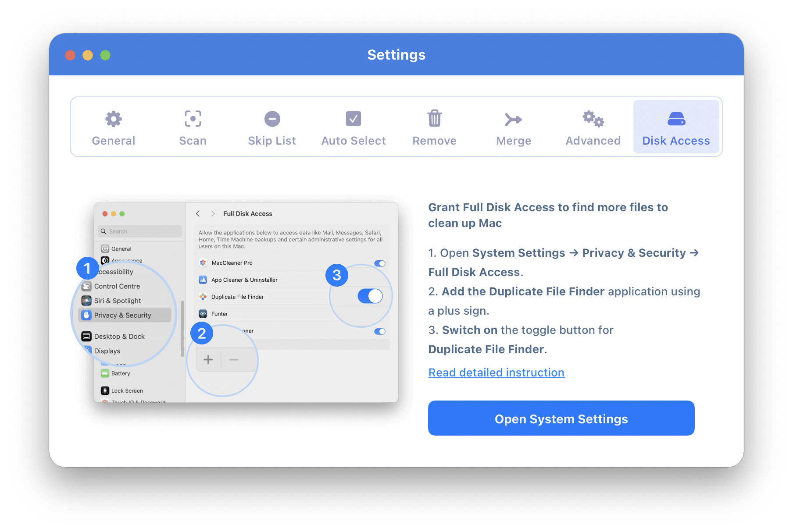793x532 pixels.
Task: Zoom the Settings window with green button
Action: [105, 55]
